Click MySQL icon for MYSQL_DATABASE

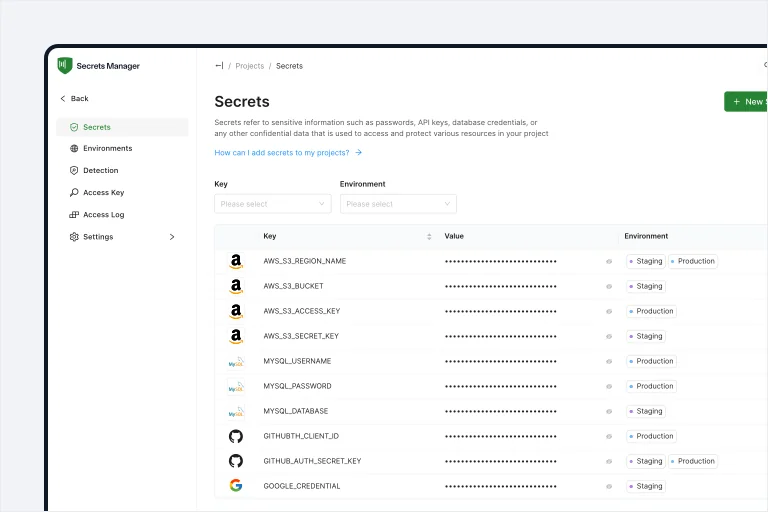pos(236,412)
